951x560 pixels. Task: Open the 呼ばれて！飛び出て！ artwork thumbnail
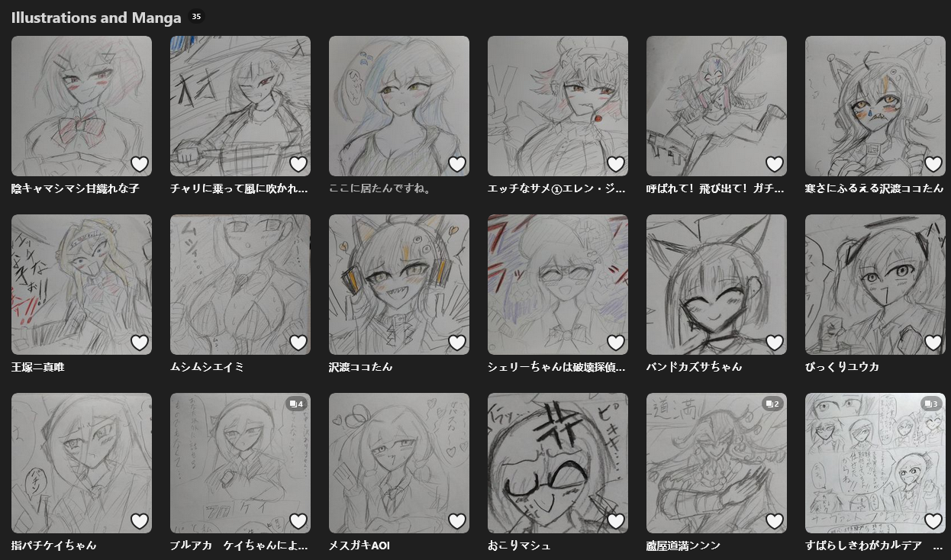coord(717,106)
